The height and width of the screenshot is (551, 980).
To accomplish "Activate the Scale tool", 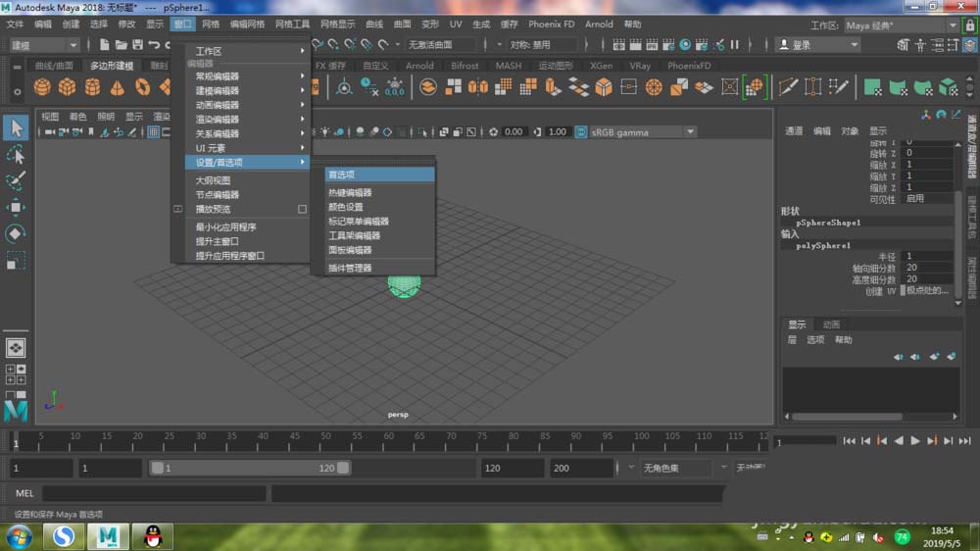I will 16,260.
